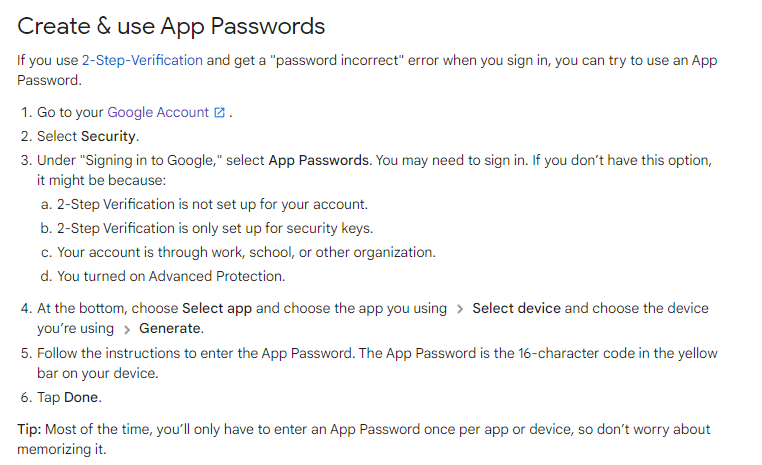Image resolution: width=762 pixels, height=465 pixels.
Task: Open the 2-Step-Verification link
Action: pyautogui.click(x=142, y=60)
